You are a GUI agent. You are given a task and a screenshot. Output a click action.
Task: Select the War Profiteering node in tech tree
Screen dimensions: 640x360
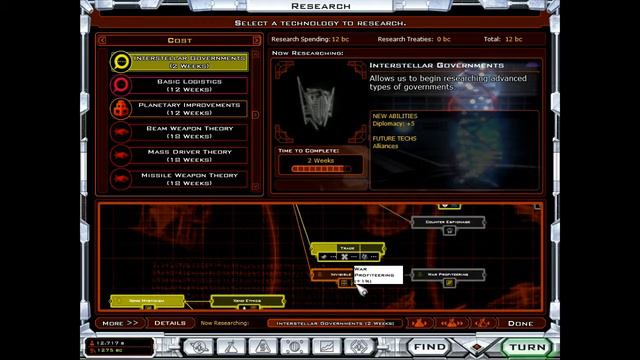[x=448, y=275]
